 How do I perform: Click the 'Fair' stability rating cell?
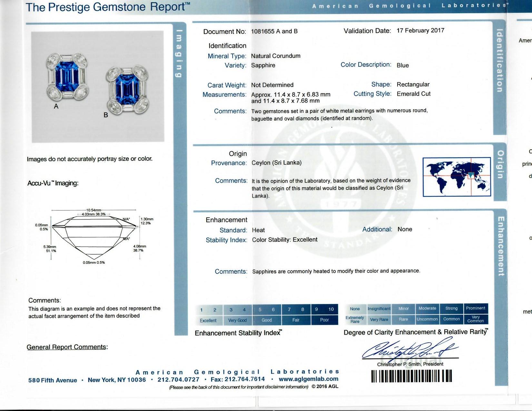point(296,320)
